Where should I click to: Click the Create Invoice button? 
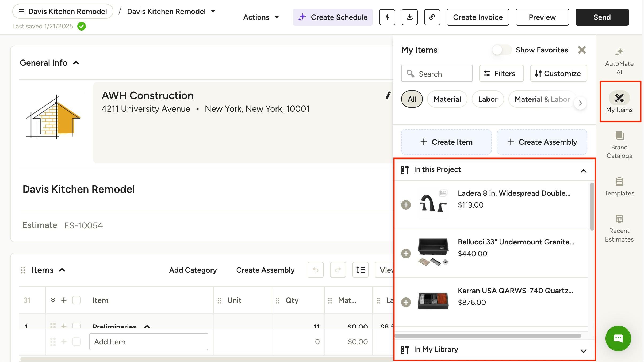tap(478, 17)
